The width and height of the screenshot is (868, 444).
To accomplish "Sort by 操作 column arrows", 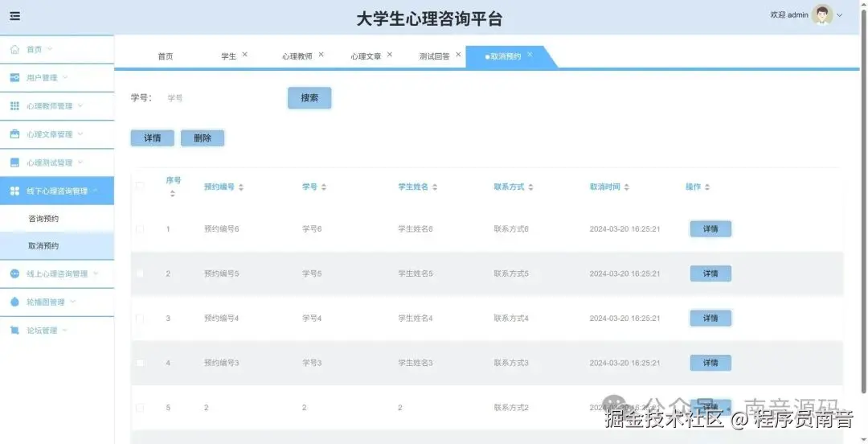I will click(707, 187).
